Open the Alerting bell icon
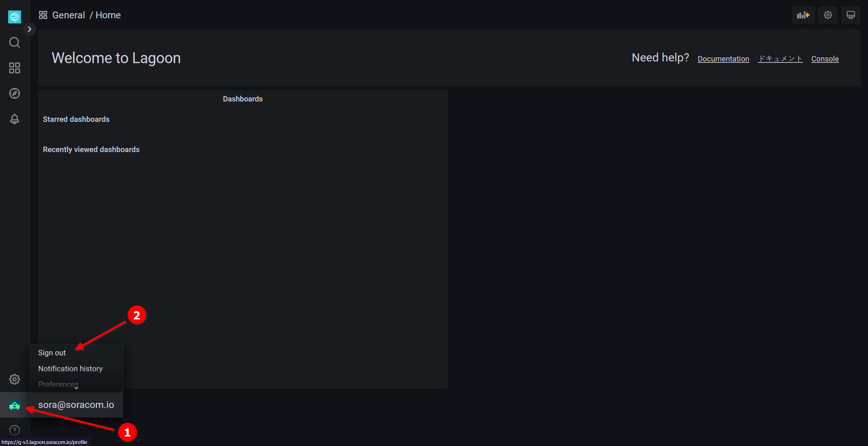The image size is (868, 446). click(x=14, y=119)
